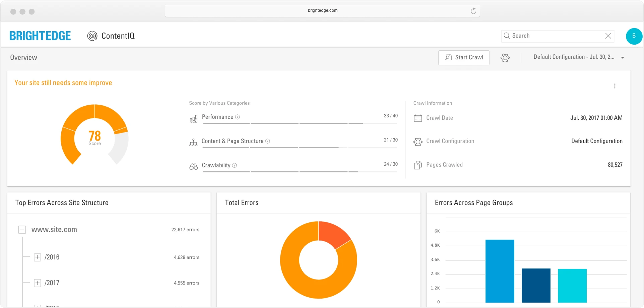
Task: Click the Overview heading tab
Action: click(x=24, y=58)
